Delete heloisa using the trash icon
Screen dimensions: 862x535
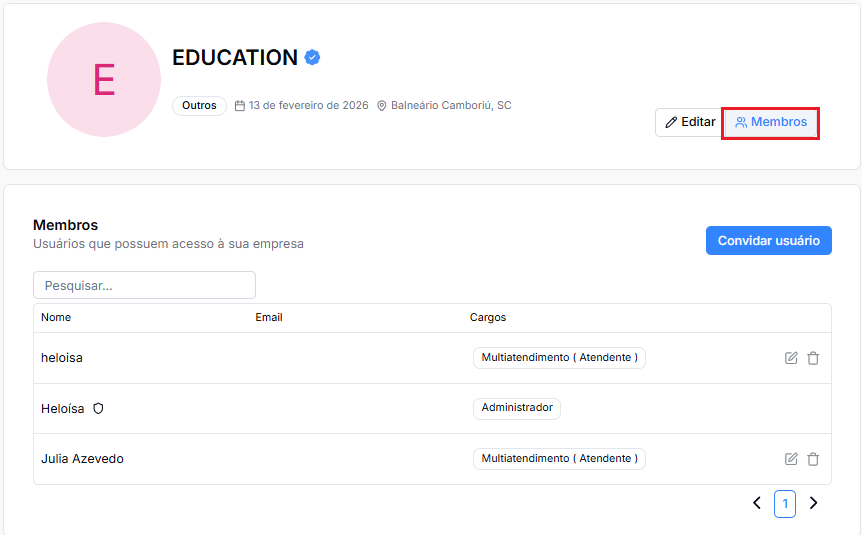tap(813, 358)
